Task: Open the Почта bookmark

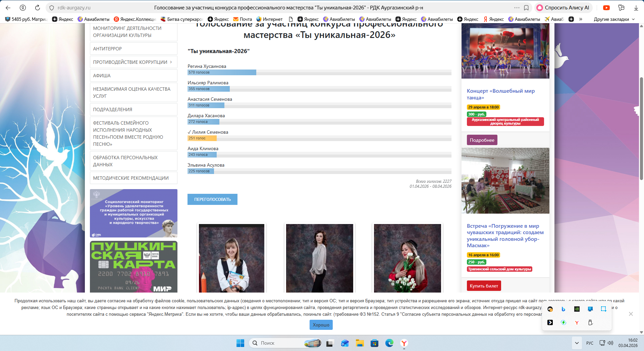Action: [243, 19]
